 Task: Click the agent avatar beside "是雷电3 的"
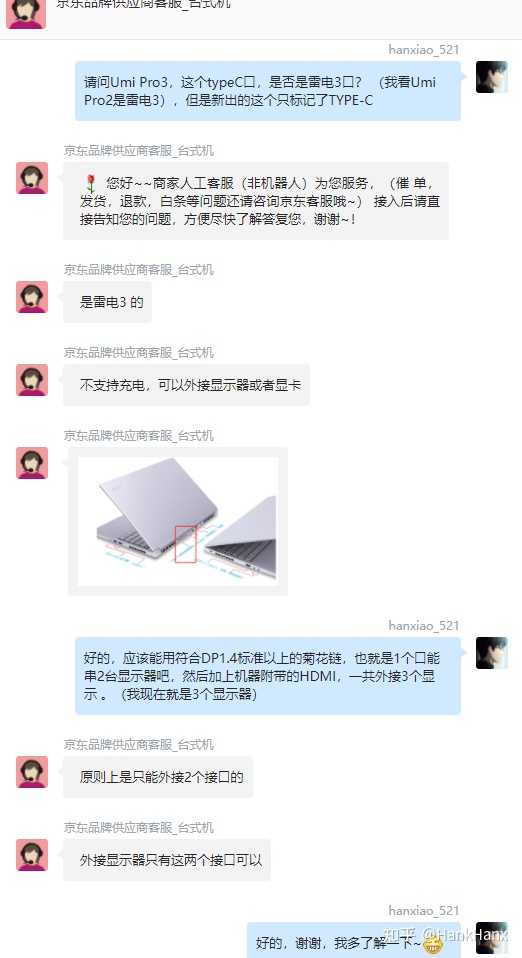point(32,297)
